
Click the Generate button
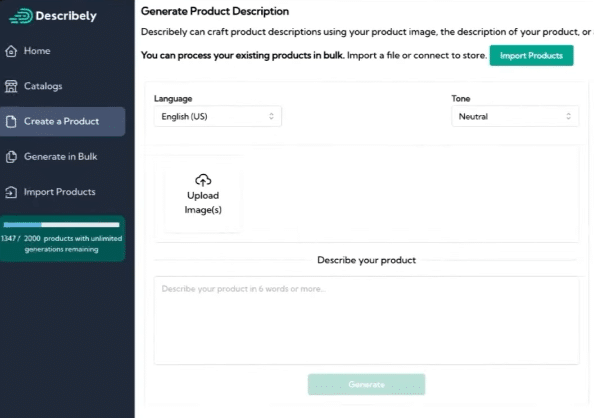point(366,384)
